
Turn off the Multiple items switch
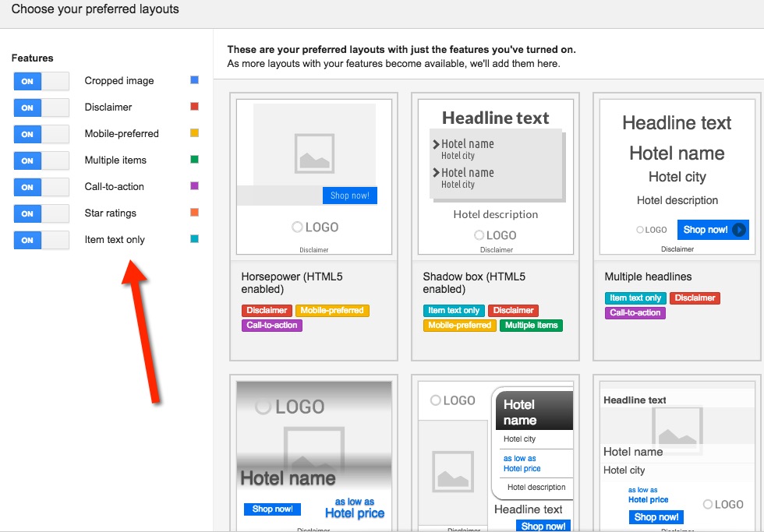41,160
